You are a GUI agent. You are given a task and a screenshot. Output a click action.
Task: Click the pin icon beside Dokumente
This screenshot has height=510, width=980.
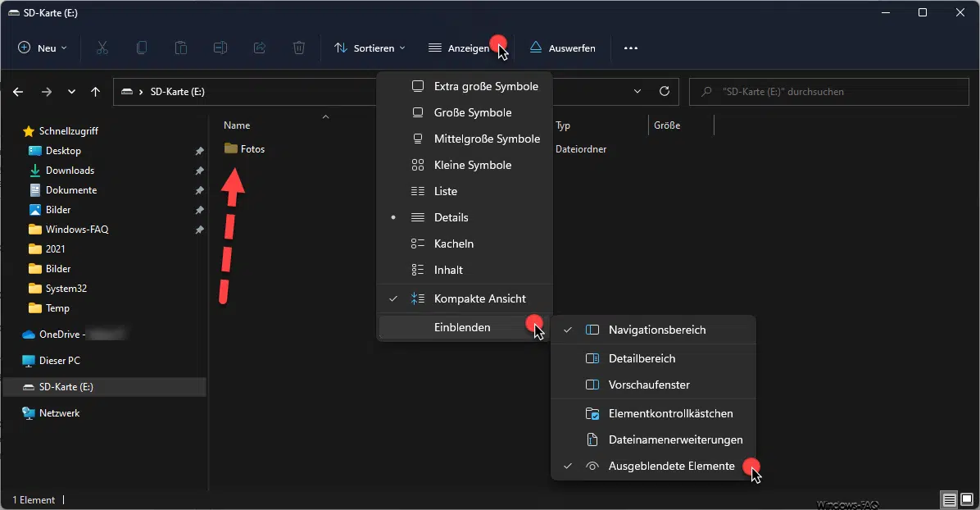[x=199, y=190]
